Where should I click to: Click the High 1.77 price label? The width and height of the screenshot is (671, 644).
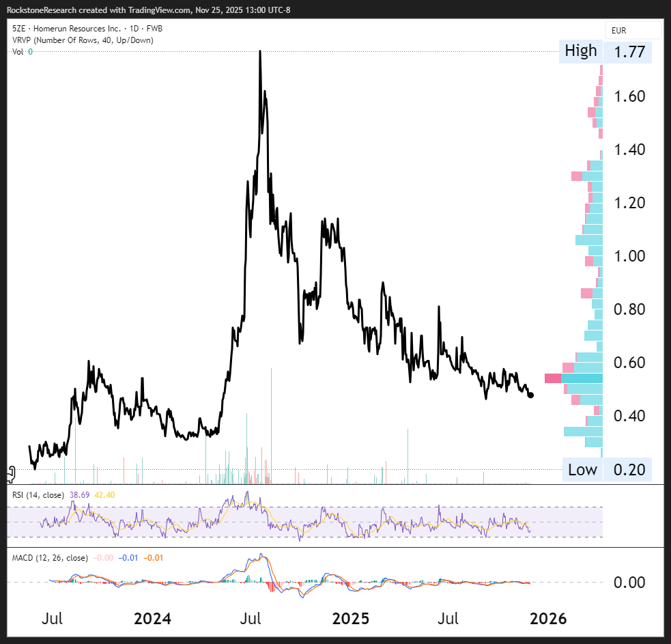click(x=605, y=51)
